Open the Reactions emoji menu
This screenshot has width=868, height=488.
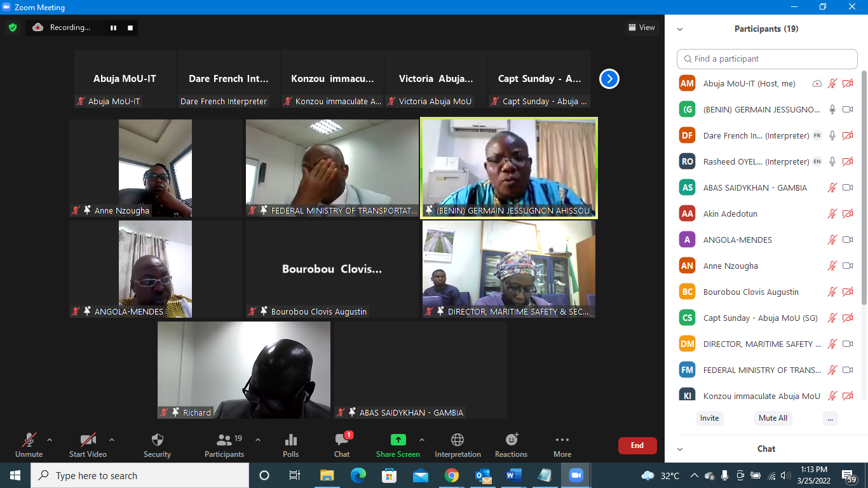tap(511, 445)
